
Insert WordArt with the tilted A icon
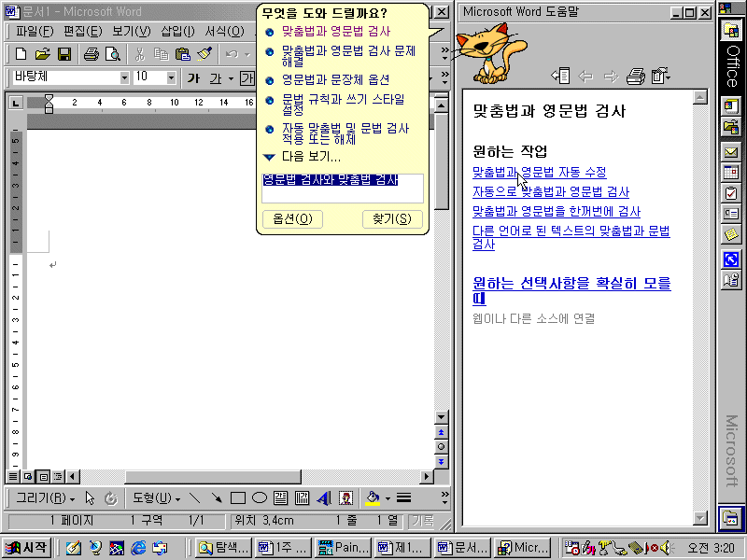coord(324,498)
